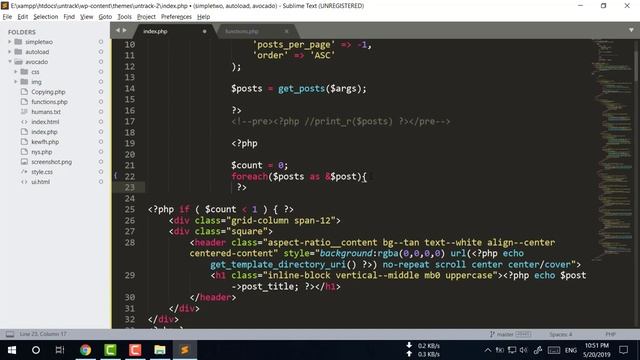Go to previous tab with left arrow
Viewport: 640px width, 360px height.
pos(118,30)
